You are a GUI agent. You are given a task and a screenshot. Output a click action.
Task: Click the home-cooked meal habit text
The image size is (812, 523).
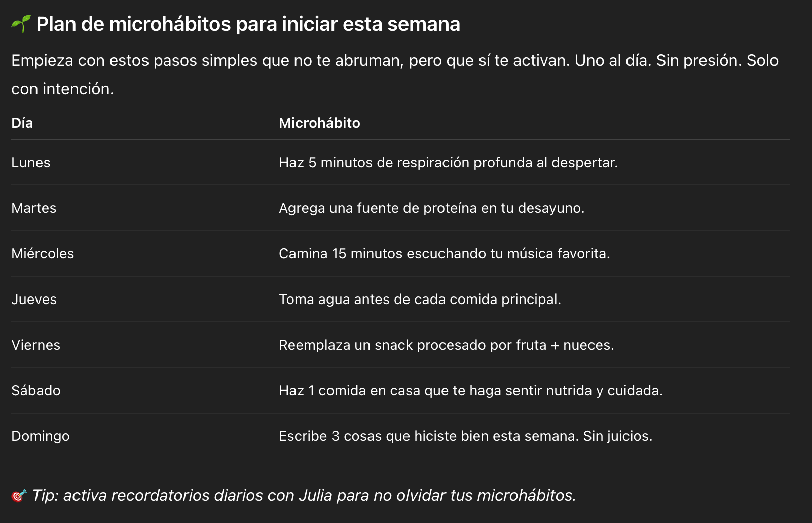coord(471,391)
